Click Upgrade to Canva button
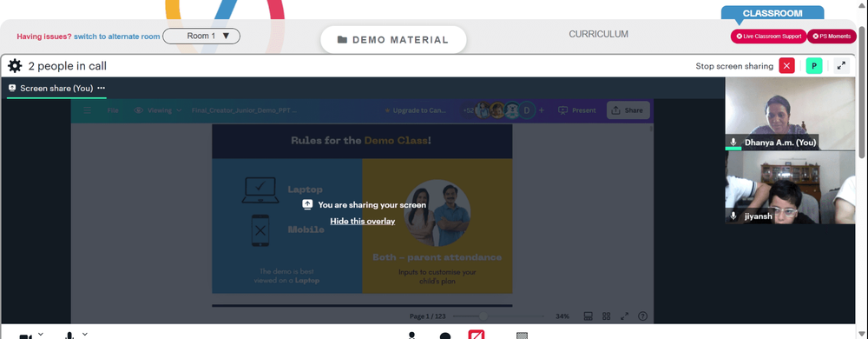 click(415, 110)
